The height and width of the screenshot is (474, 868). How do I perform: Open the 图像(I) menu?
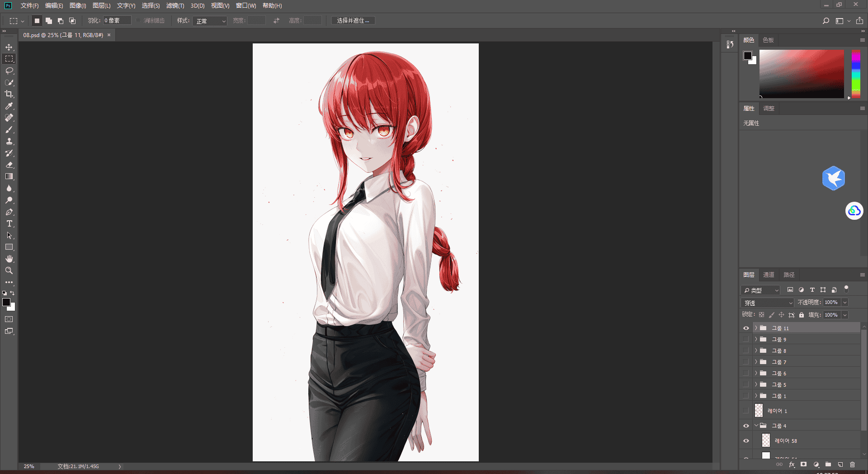pyautogui.click(x=78, y=5)
